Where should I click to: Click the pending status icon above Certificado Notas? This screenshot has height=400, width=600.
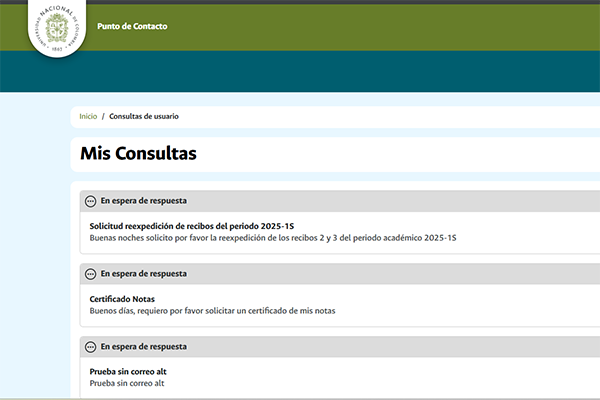click(x=91, y=274)
